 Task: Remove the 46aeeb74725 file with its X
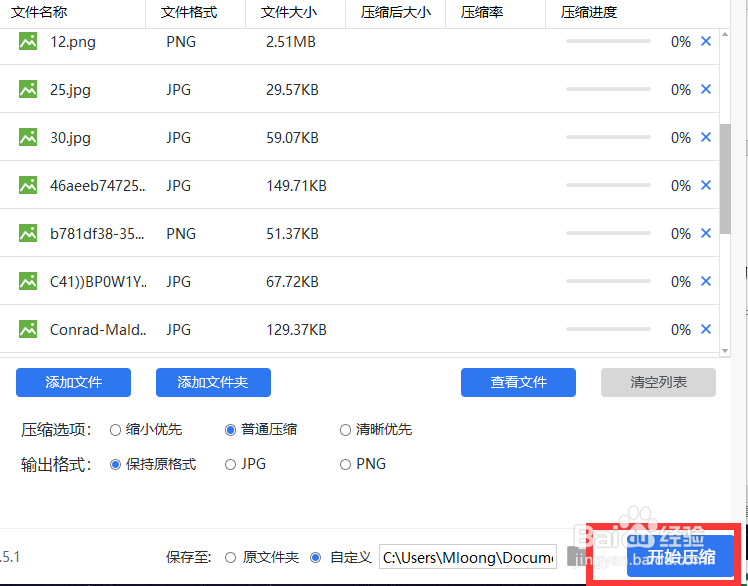[x=706, y=185]
